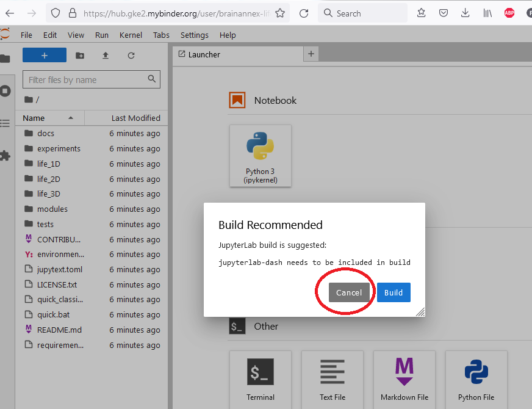Sort files by the Name column
Image resolution: width=532 pixels, height=409 pixels.
pyautogui.click(x=50, y=118)
